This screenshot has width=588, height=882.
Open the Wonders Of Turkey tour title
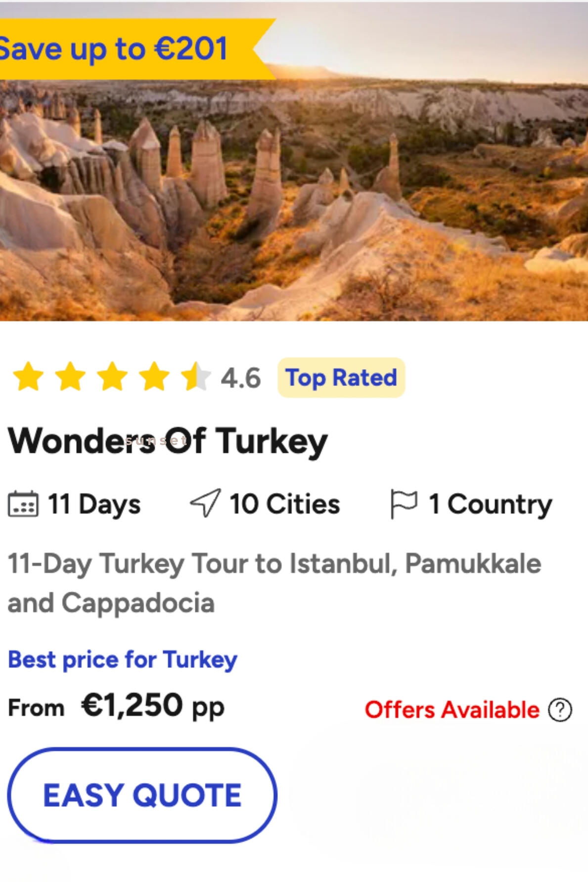168,441
